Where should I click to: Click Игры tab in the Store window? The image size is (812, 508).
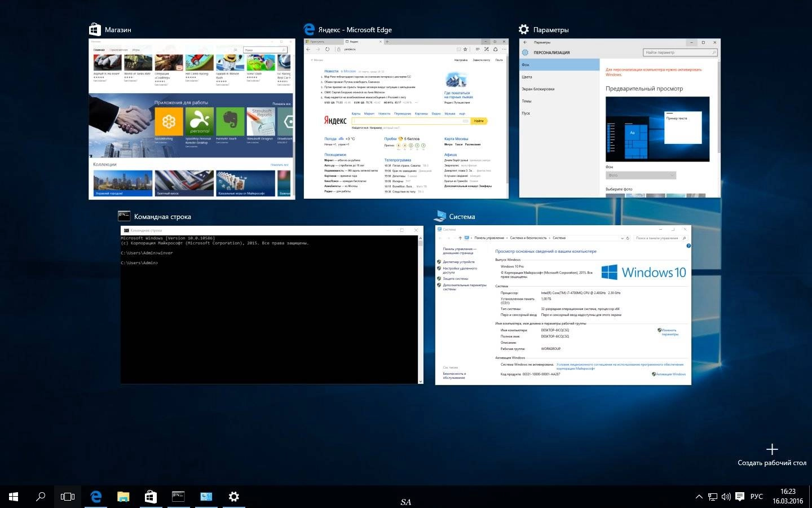pyautogui.click(x=136, y=50)
